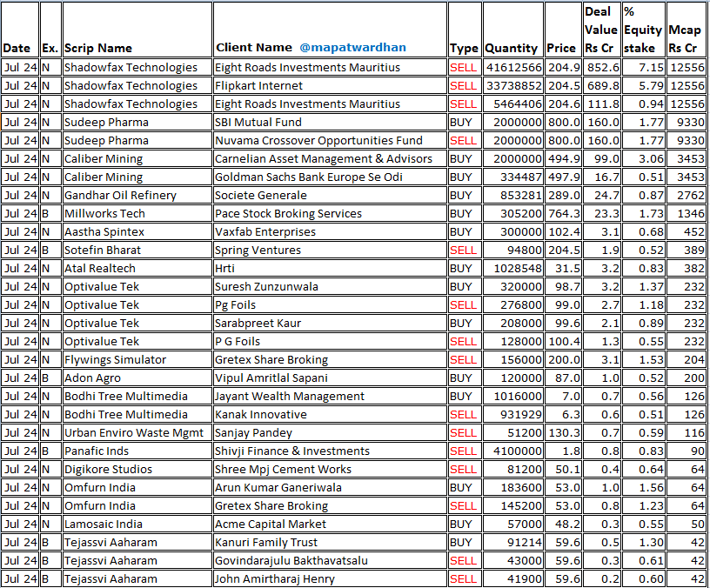
Task: Click deal value 852.6 cell
Action: [602, 68]
